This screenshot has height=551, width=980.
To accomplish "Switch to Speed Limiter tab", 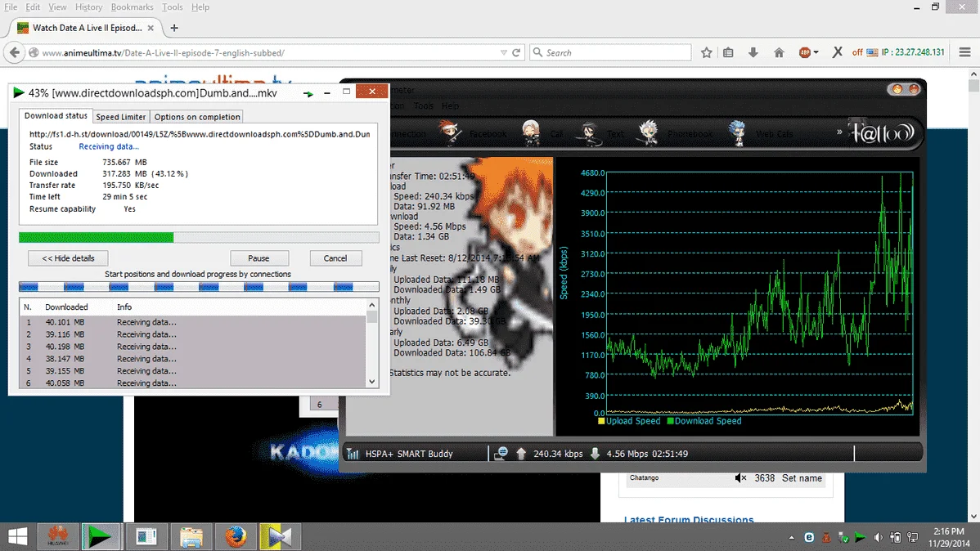I will tap(120, 117).
